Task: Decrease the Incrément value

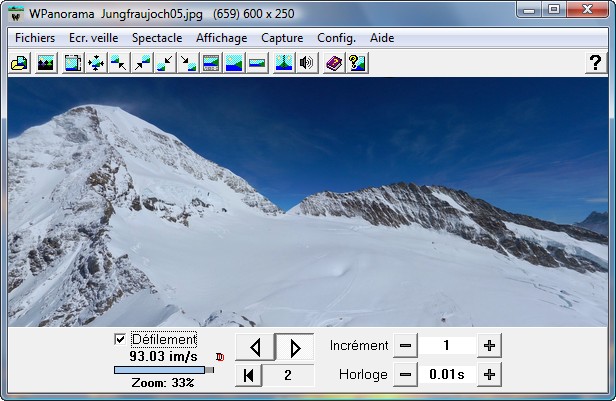Action: pyautogui.click(x=405, y=346)
